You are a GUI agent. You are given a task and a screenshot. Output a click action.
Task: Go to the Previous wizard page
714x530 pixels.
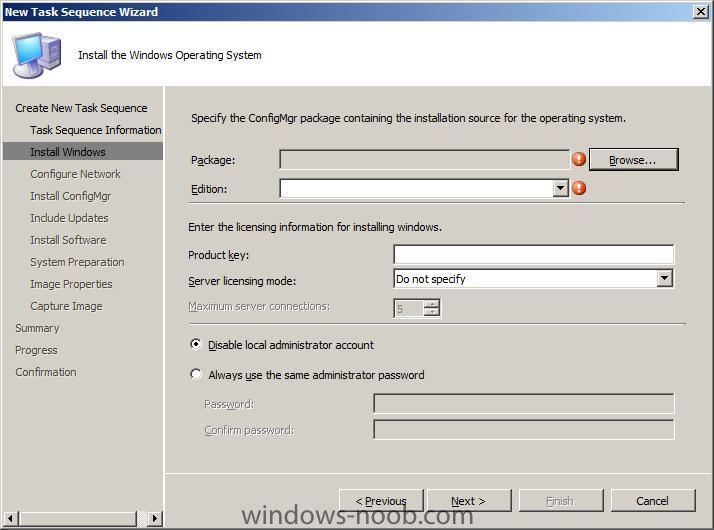coord(381,501)
